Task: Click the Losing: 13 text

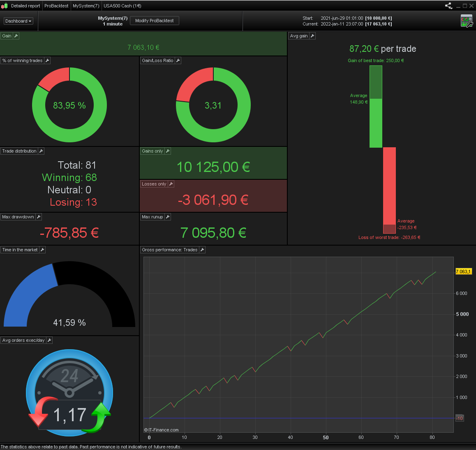Action: coord(73,202)
